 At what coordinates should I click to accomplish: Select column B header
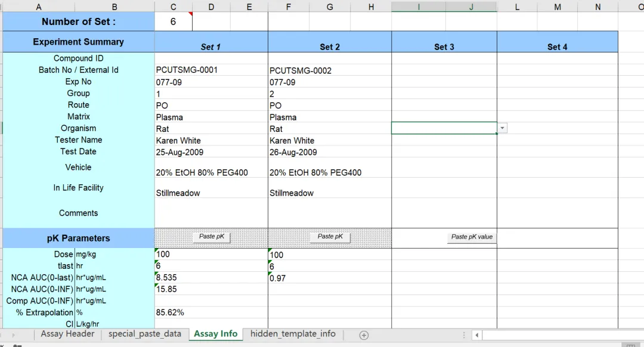tap(114, 7)
